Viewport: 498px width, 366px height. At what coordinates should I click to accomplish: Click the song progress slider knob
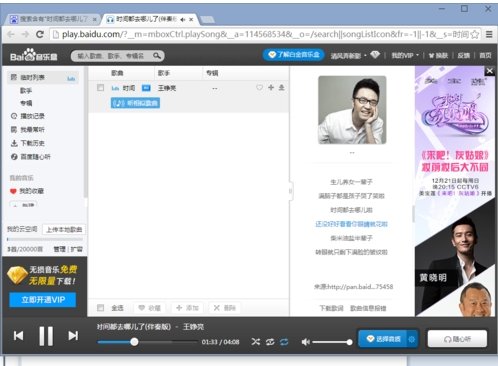click(134, 342)
